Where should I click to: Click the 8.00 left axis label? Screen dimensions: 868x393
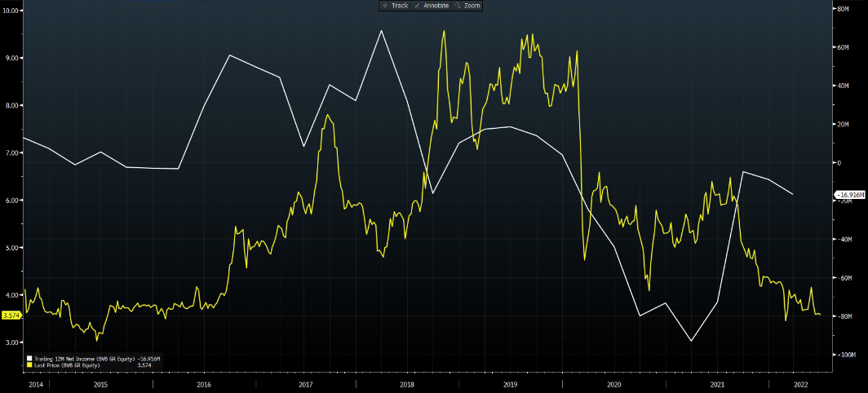(x=13, y=105)
